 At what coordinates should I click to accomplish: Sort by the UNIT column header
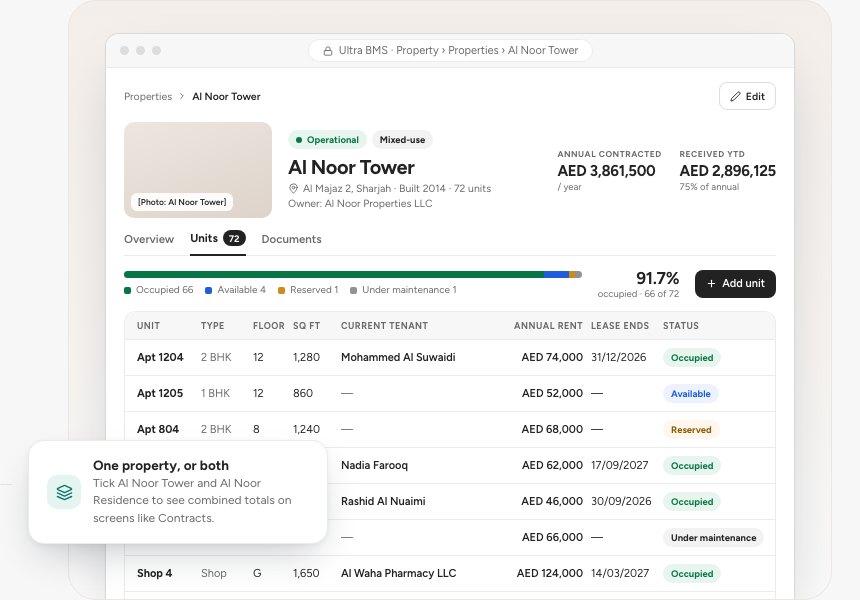click(148, 326)
